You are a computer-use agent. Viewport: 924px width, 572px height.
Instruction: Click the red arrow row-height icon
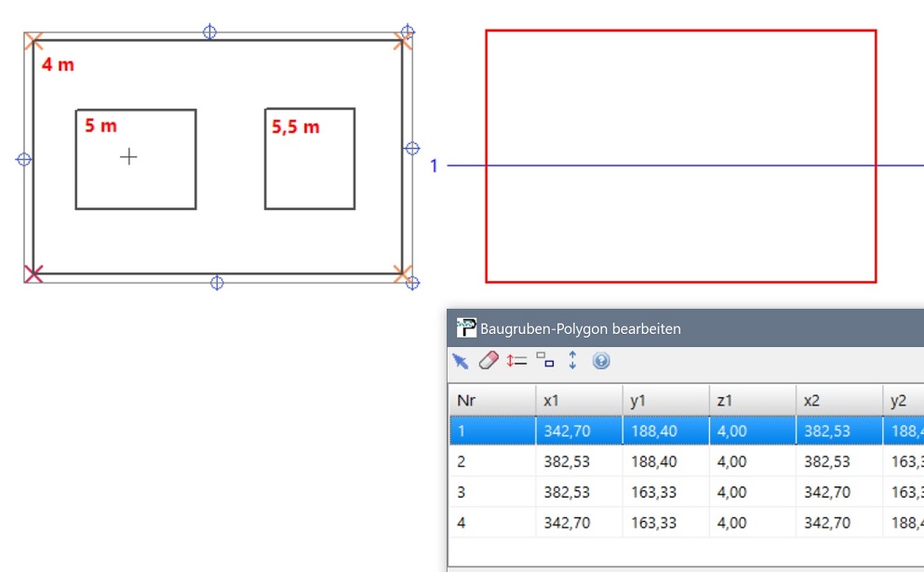point(517,361)
